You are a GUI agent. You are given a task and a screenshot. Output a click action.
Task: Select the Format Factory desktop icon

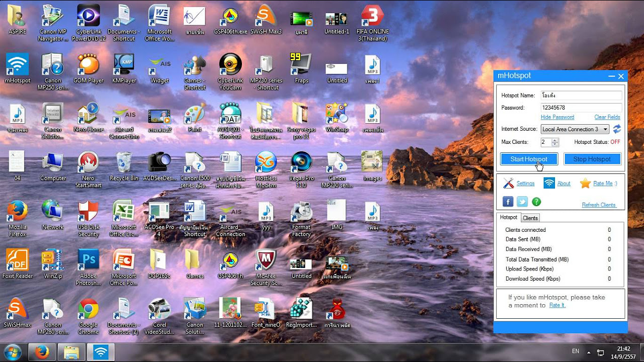(301, 219)
